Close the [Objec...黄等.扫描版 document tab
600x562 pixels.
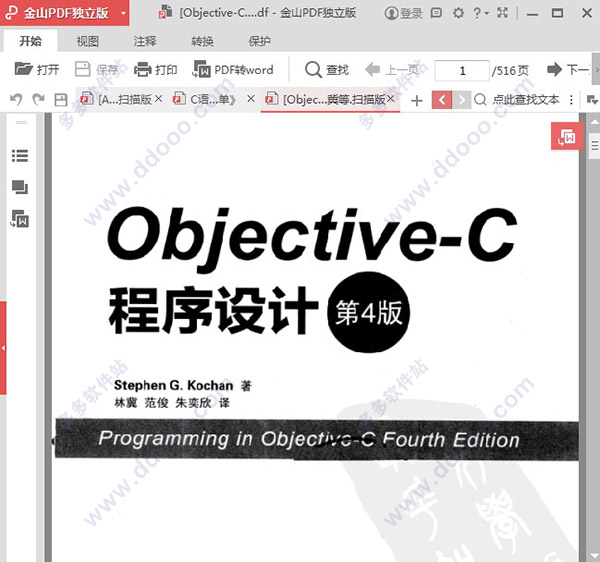point(390,99)
